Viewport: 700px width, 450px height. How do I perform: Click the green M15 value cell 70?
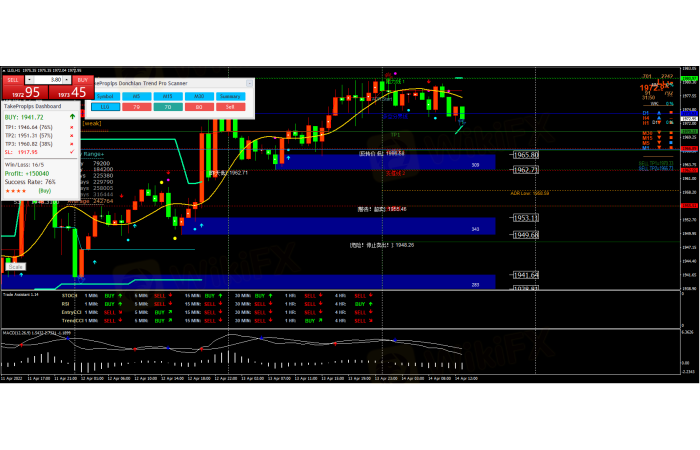[167, 105]
